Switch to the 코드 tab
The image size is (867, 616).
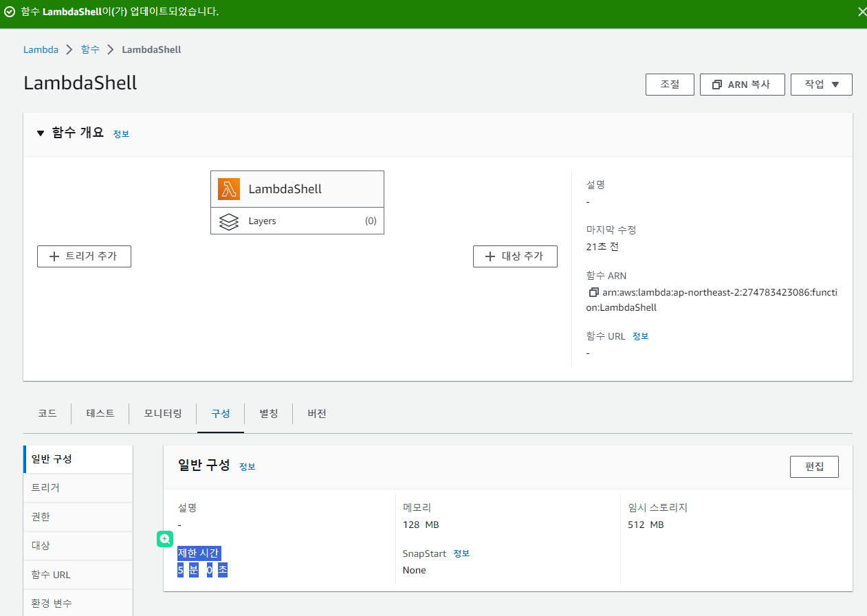pyautogui.click(x=47, y=413)
